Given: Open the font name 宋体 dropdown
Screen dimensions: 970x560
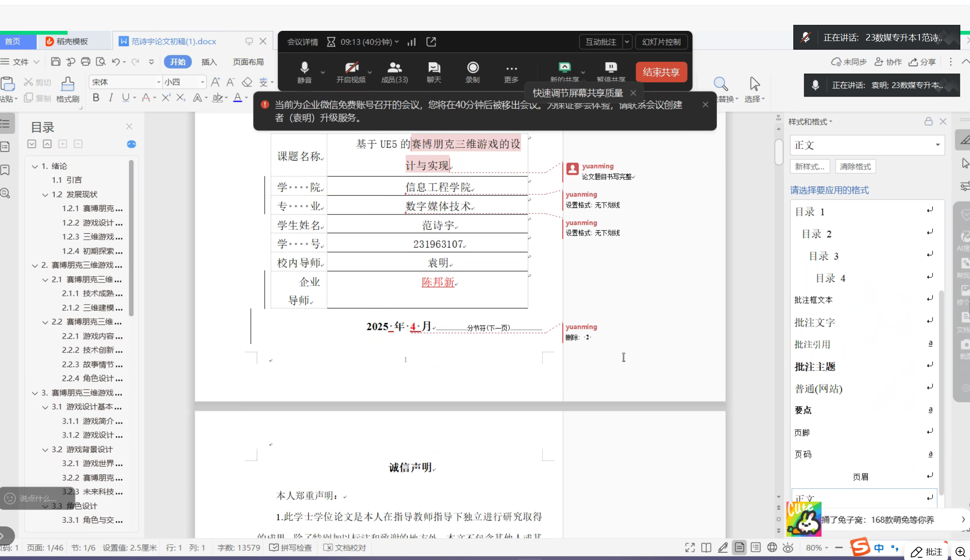Looking at the screenshot, I should (159, 82).
